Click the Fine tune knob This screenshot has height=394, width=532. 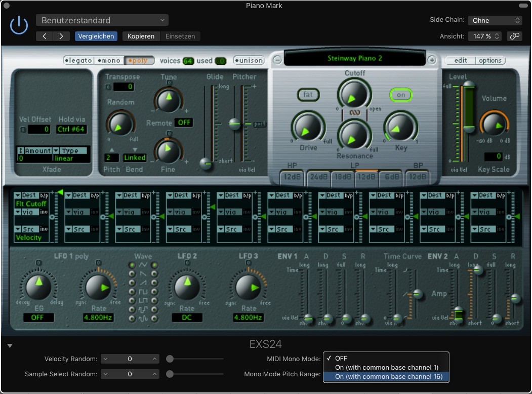[168, 151]
